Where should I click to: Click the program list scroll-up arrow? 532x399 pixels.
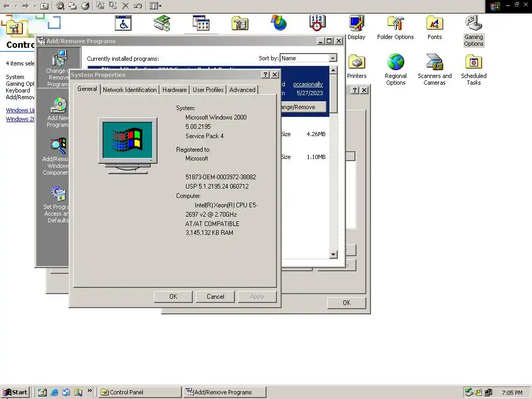pyautogui.click(x=333, y=70)
